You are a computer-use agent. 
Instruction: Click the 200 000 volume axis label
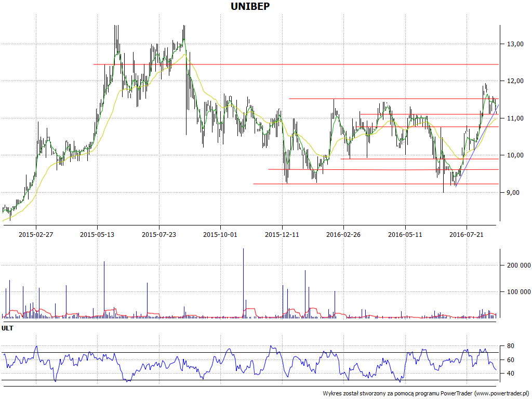[519, 265]
